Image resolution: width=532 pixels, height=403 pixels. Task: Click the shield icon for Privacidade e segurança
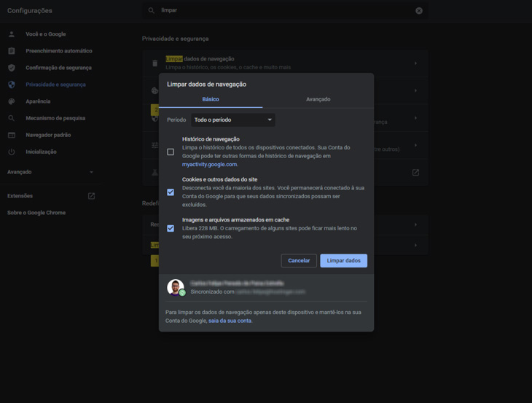pos(12,85)
